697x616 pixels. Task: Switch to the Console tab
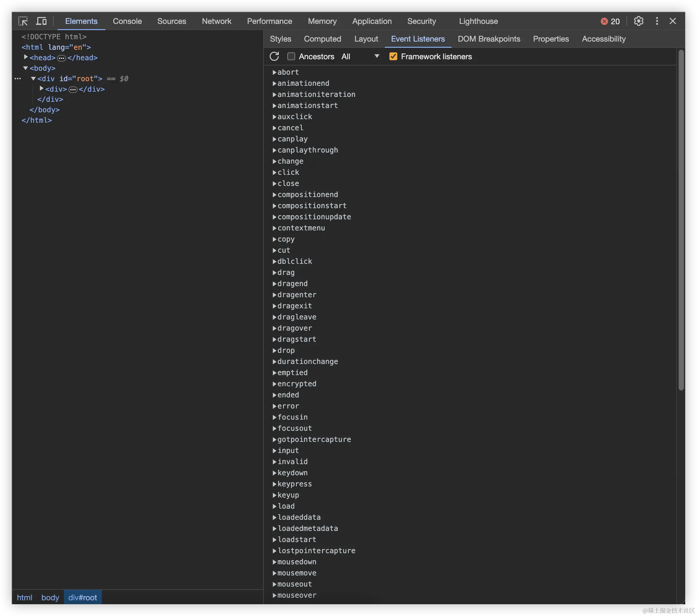pos(127,21)
